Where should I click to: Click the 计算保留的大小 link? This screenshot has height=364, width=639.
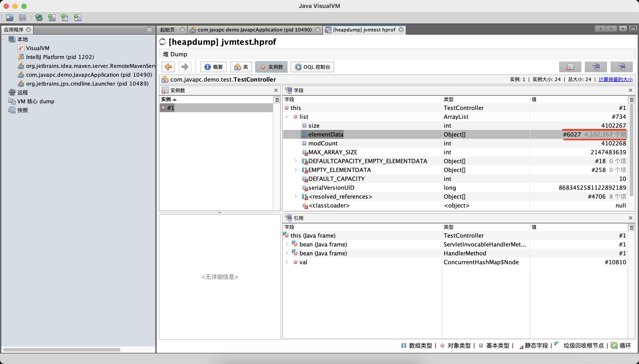coord(615,80)
